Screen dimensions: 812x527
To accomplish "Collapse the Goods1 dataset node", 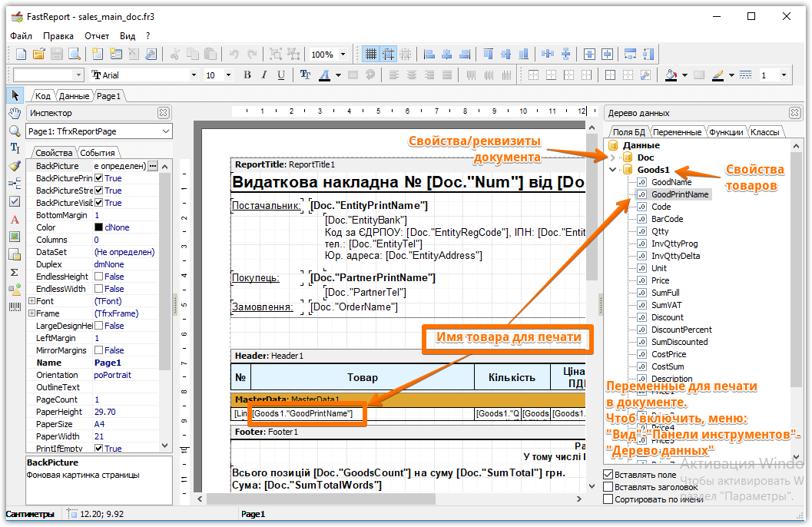I will pyautogui.click(x=612, y=170).
